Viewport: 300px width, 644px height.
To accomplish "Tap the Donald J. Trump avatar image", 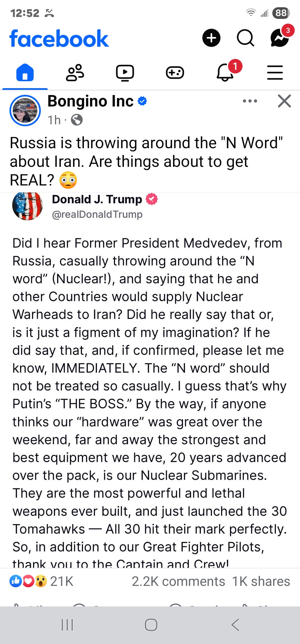I will (x=27, y=206).
